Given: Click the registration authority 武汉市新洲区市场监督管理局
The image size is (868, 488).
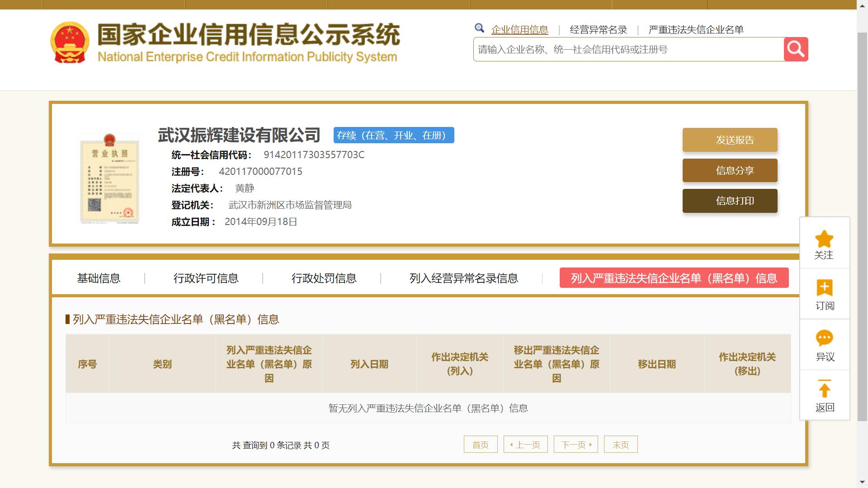Looking at the screenshot, I should pyautogui.click(x=290, y=205).
